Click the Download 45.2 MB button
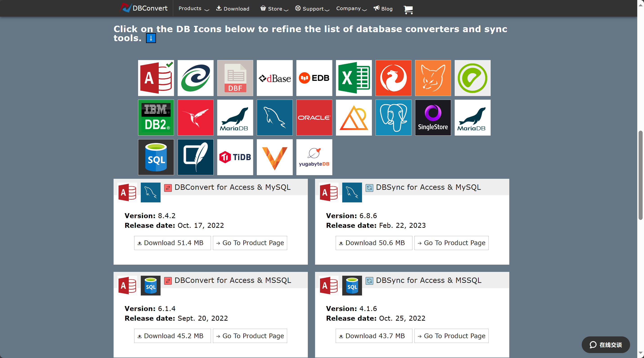This screenshot has width=644, height=358. pyautogui.click(x=172, y=336)
